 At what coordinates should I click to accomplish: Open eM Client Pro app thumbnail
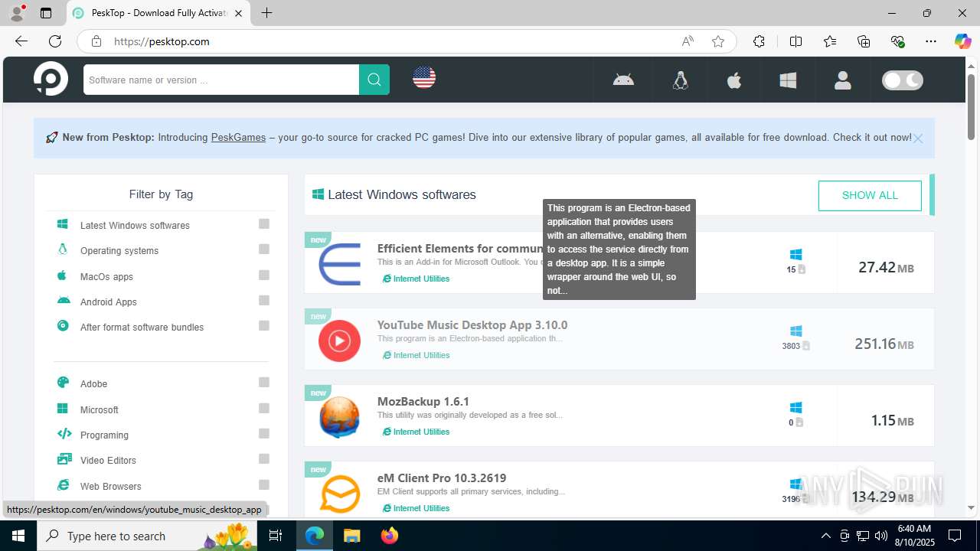(x=339, y=494)
